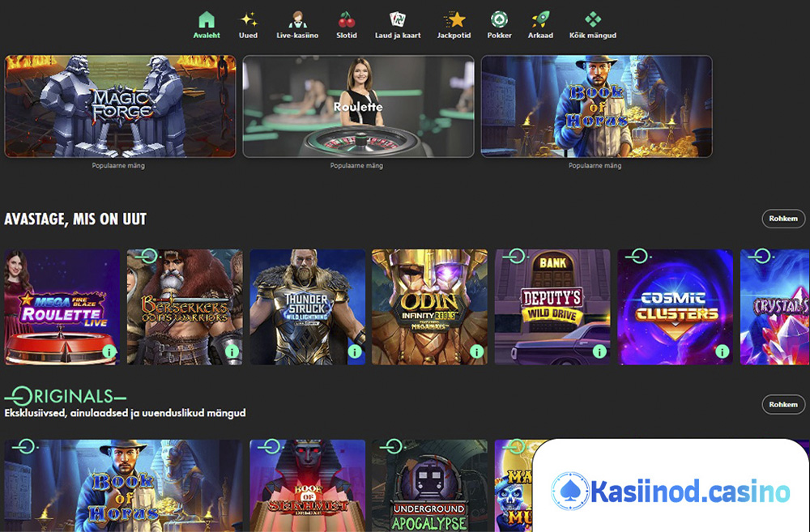The height and width of the screenshot is (532, 810).
Task: Open the Arkaad rocket icon
Action: point(540,19)
